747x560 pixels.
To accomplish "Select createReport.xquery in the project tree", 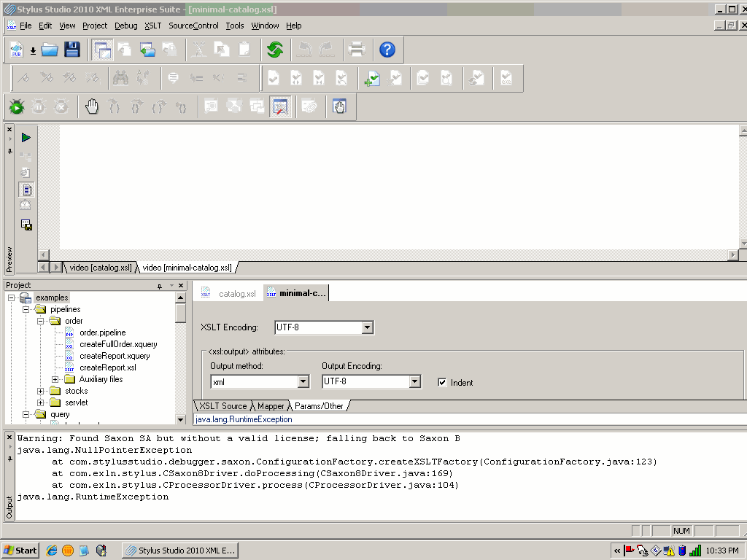I will pyautogui.click(x=115, y=356).
